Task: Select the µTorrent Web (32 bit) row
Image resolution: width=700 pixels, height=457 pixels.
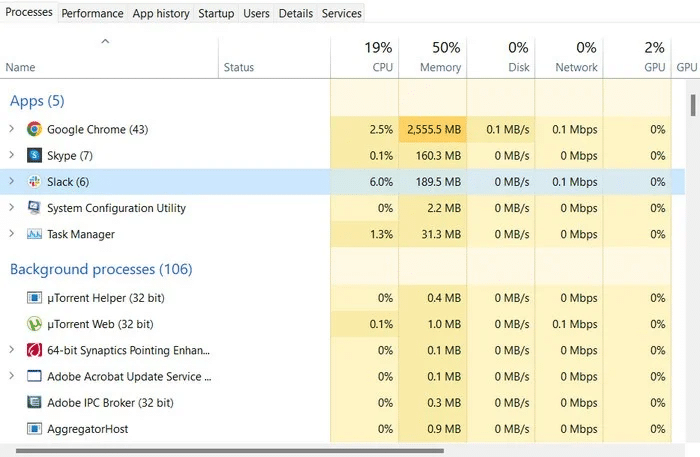Action: pyautogui.click(x=100, y=324)
